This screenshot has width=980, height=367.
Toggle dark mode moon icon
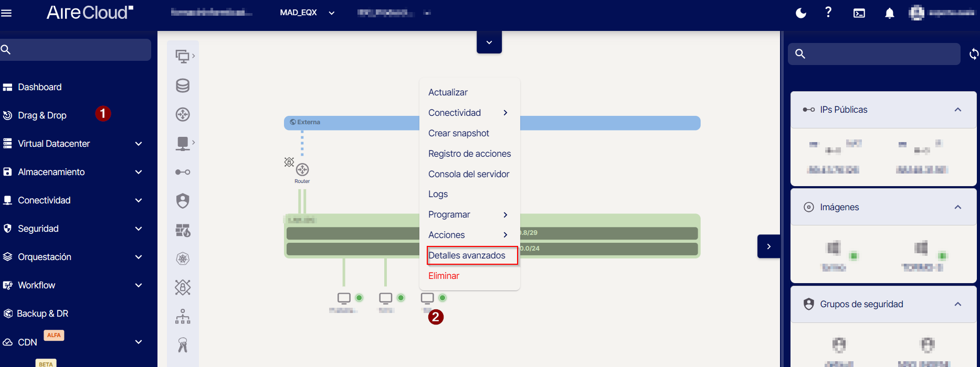click(801, 13)
